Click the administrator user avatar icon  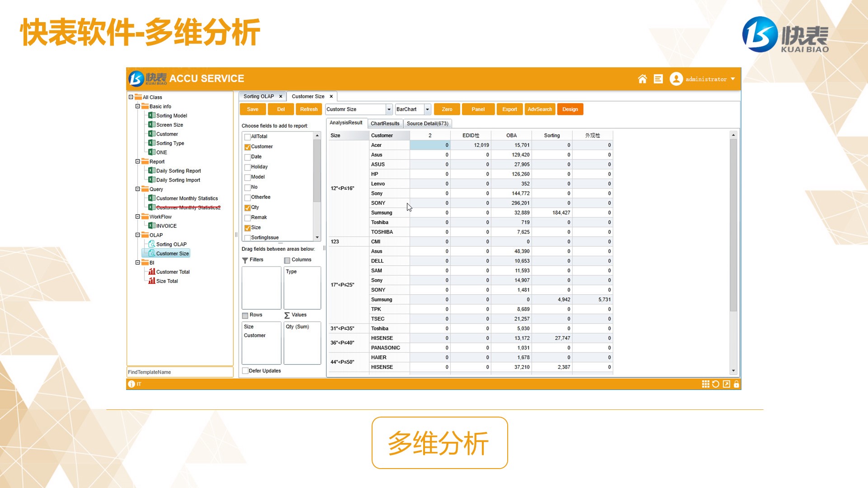point(676,79)
